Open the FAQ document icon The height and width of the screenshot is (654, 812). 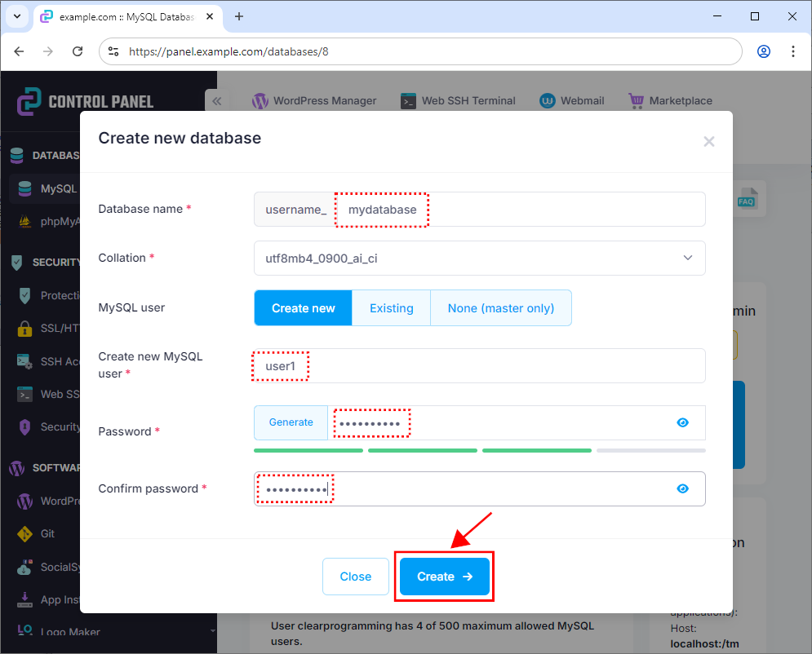click(x=748, y=199)
